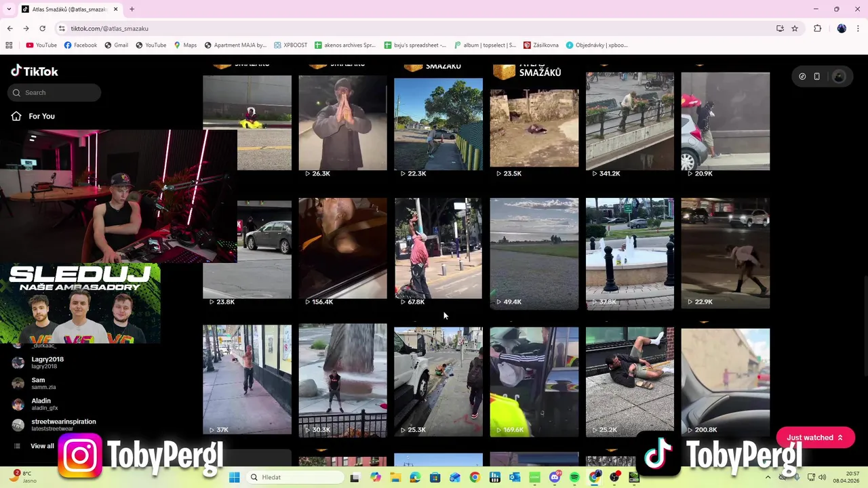
Task: Open the Windows Start menu
Action: [234, 477]
